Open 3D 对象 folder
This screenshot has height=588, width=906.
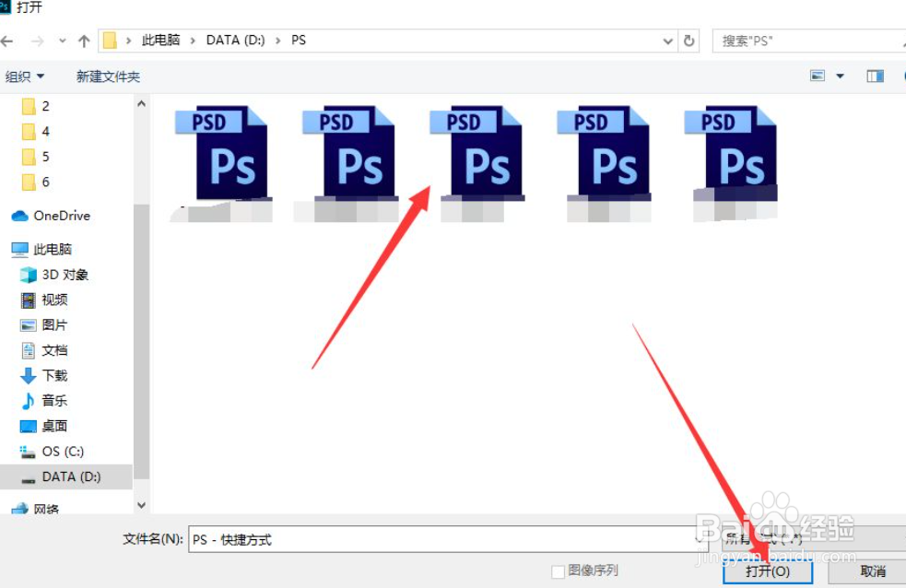[54, 275]
